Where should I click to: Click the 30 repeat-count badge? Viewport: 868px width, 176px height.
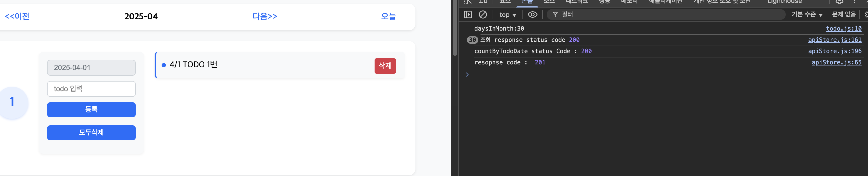click(472, 40)
